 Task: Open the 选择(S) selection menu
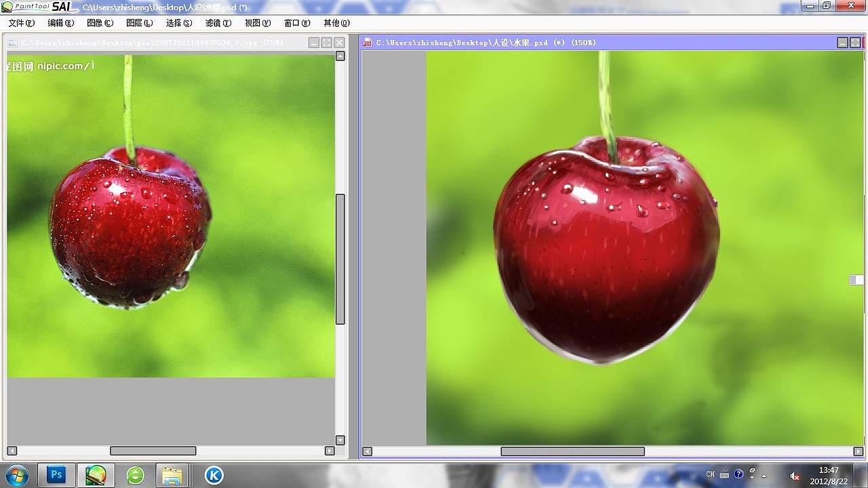[179, 23]
